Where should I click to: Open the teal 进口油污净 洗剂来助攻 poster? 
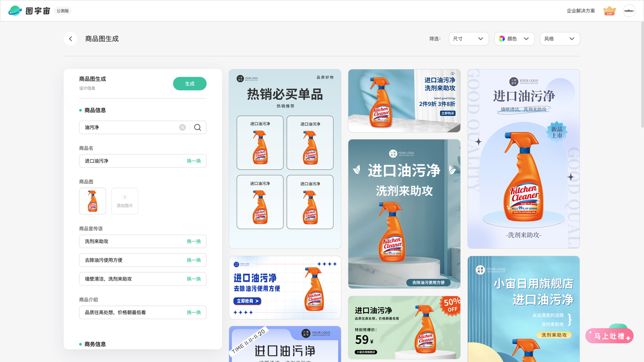coord(404,214)
